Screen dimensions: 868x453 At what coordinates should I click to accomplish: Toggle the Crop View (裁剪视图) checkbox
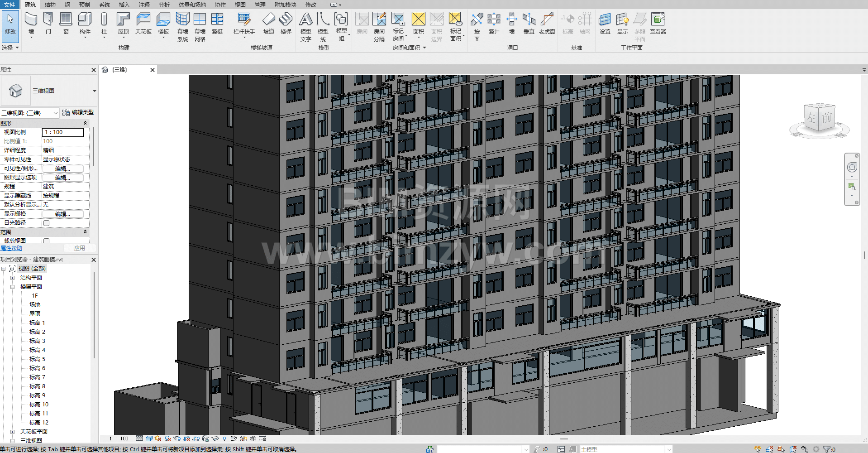46,241
